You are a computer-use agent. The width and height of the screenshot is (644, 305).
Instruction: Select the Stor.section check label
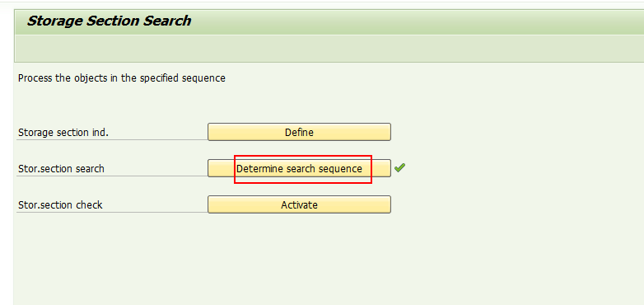60,204
